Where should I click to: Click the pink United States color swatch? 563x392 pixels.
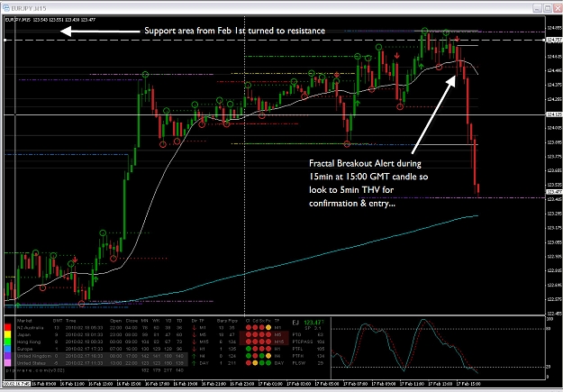pos(8,363)
